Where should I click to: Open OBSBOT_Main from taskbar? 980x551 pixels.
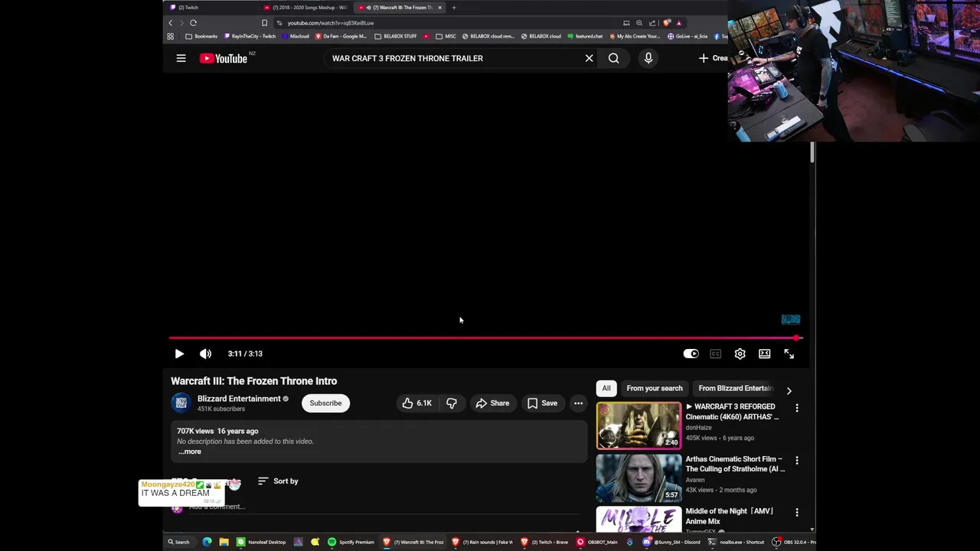[597, 542]
